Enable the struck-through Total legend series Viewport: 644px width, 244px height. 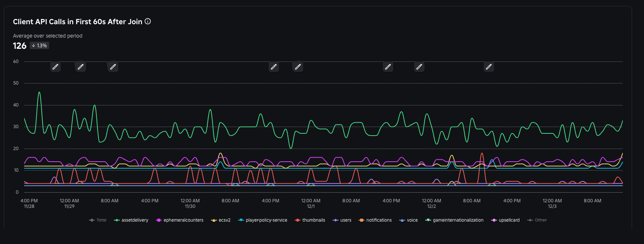point(97,220)
